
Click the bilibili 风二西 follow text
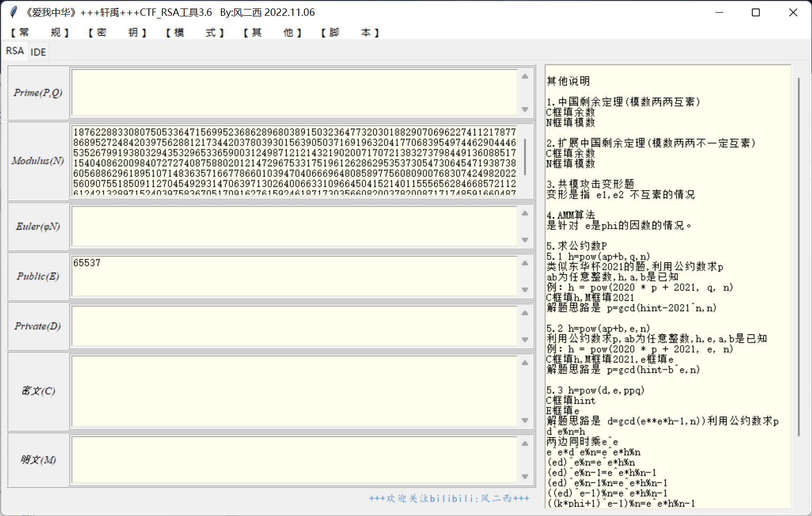[449, 499]
